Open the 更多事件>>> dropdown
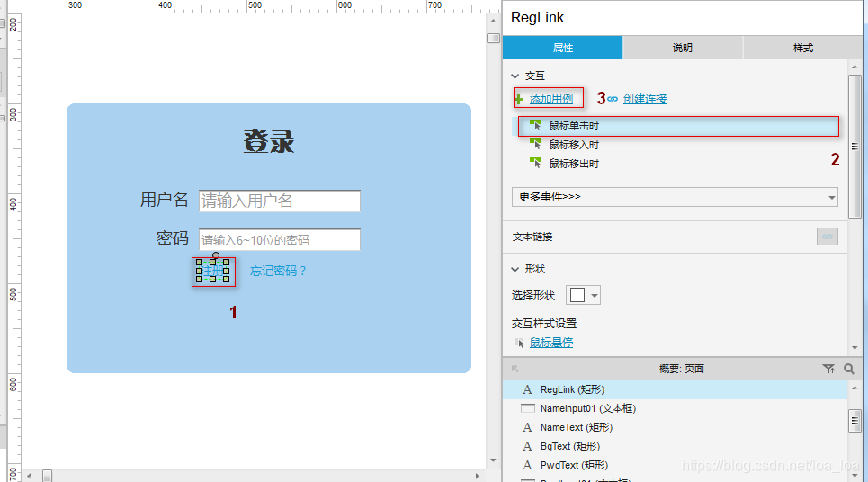Screen dimensions: 868x482 click(x=675, y=197)
